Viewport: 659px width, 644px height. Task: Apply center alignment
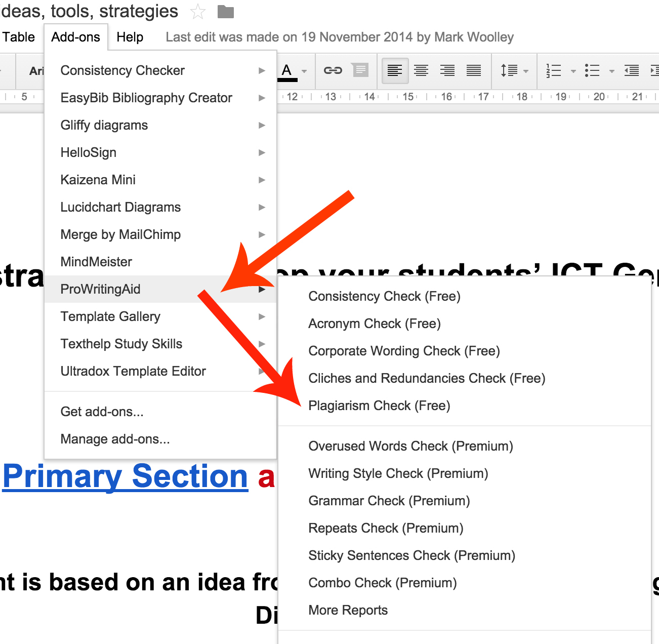coord(421,70)
